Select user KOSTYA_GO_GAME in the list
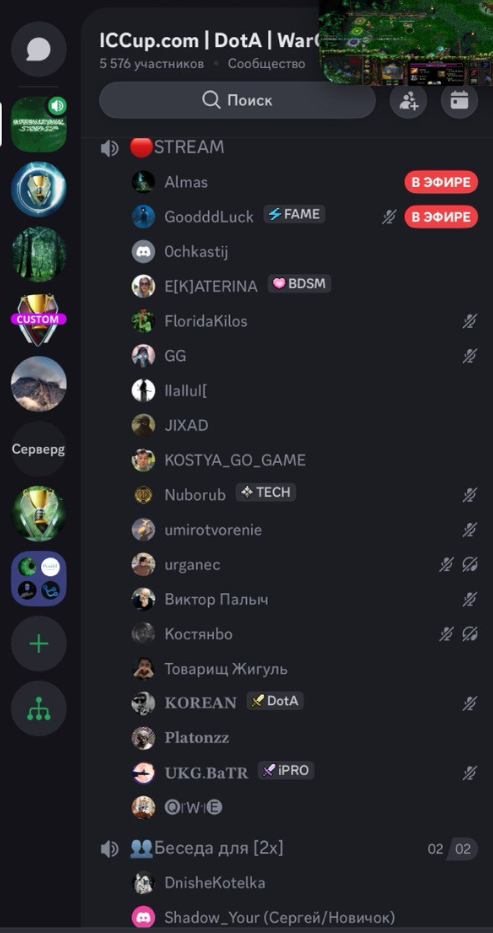493x933 pixels. tap(235, 460)
